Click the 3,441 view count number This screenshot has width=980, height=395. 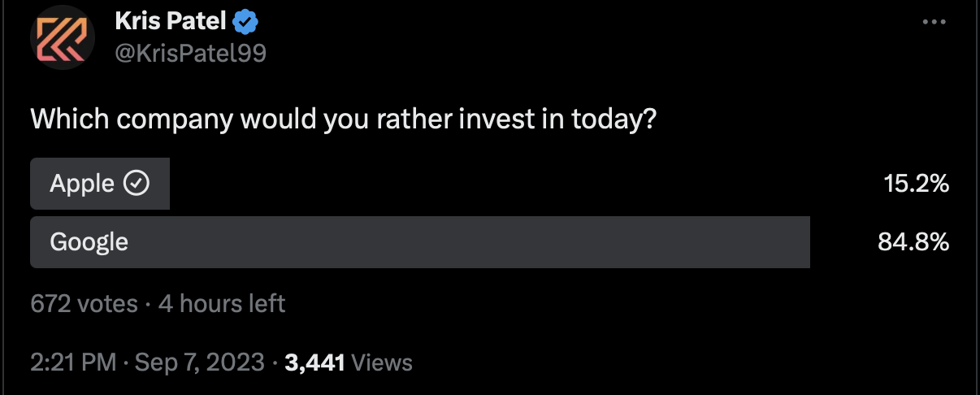click(x=315, y=362)
